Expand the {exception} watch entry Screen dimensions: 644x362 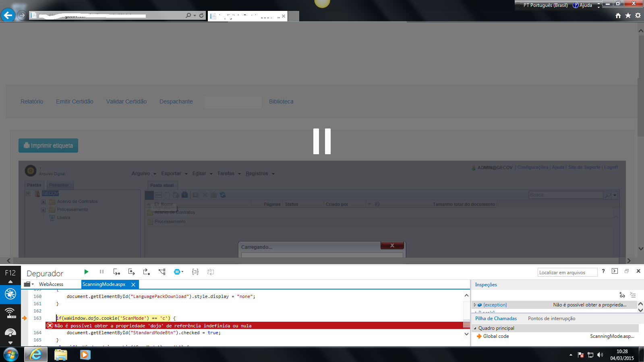(475, 305)
